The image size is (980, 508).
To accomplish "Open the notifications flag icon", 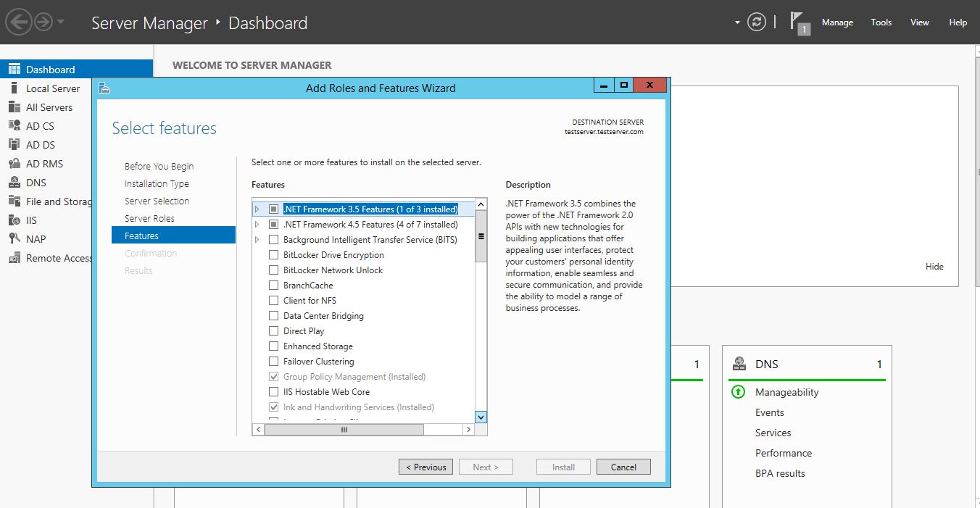I will (x=799, y=22).
